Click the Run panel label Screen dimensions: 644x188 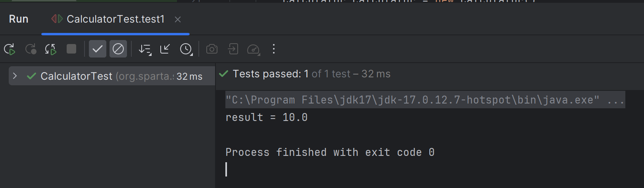pos(19,19)
